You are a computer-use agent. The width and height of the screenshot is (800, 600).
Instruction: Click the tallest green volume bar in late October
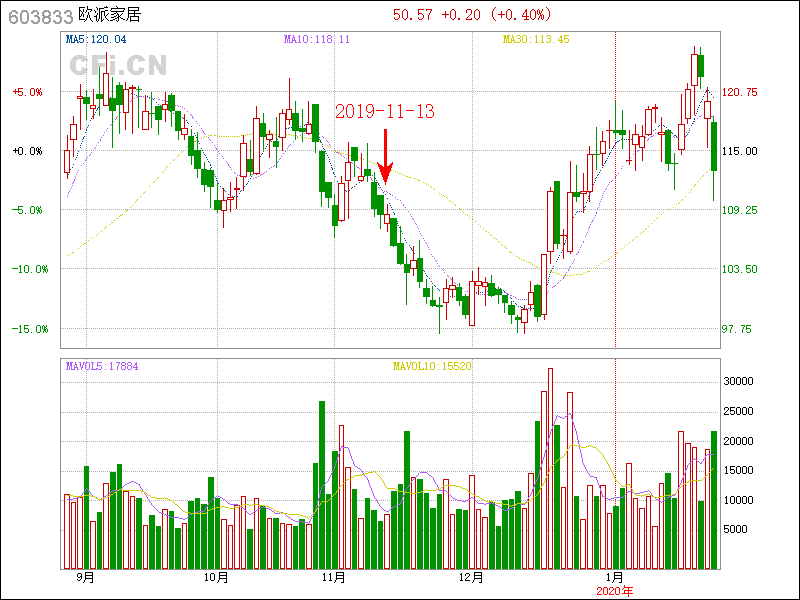322,485
